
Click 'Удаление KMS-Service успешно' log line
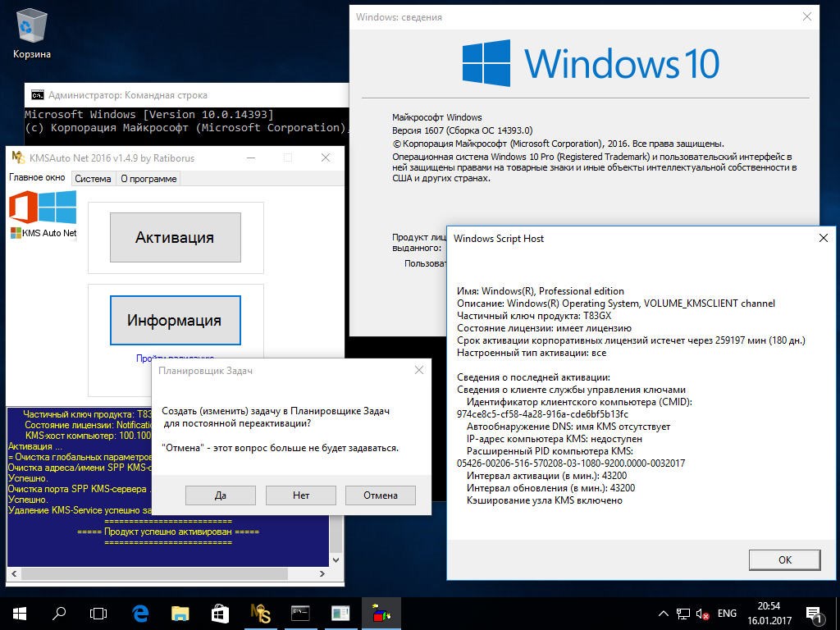click(x=80, y=510)
